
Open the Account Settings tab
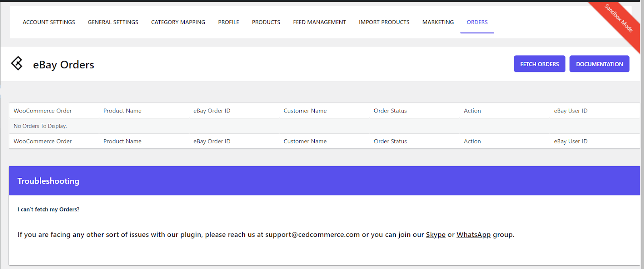49,22
